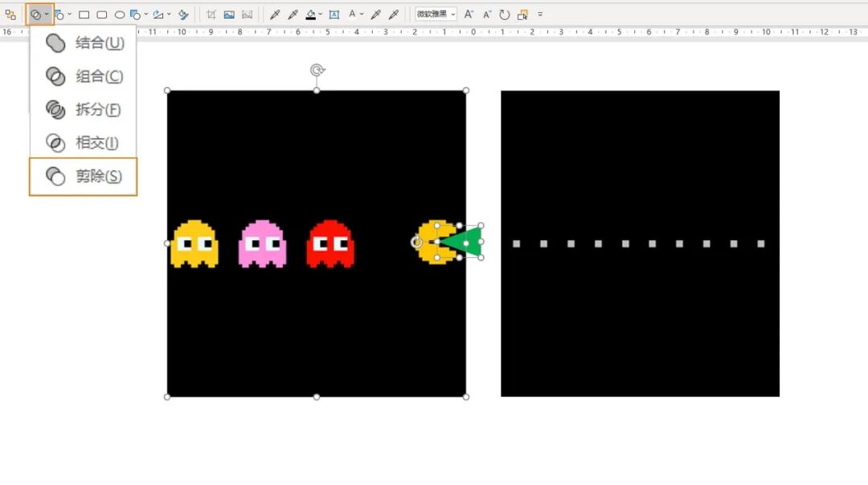The width and height of the screenshot is (868, 485).
Task: Expand the Merge Shapes dropdown arrow
Action: click(47, 15)
